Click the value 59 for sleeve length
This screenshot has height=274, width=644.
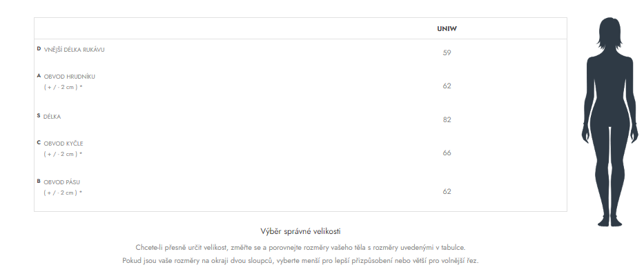pos(447,52)
